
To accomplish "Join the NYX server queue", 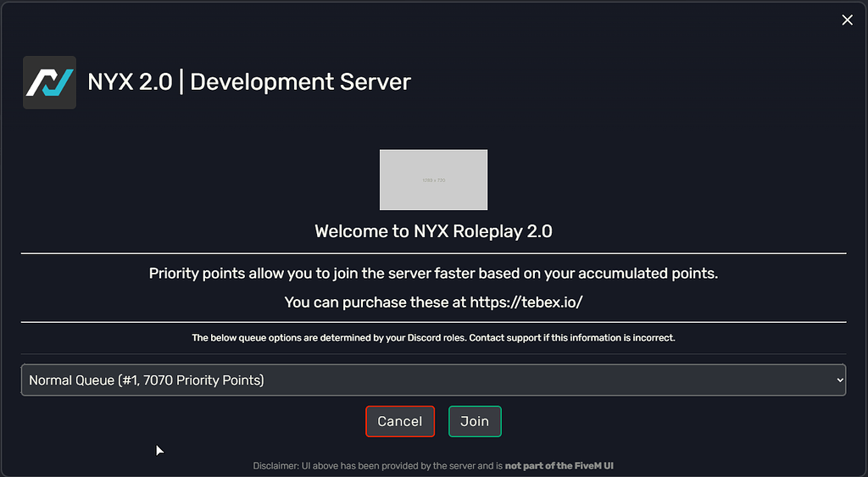I will pos(475,421).
